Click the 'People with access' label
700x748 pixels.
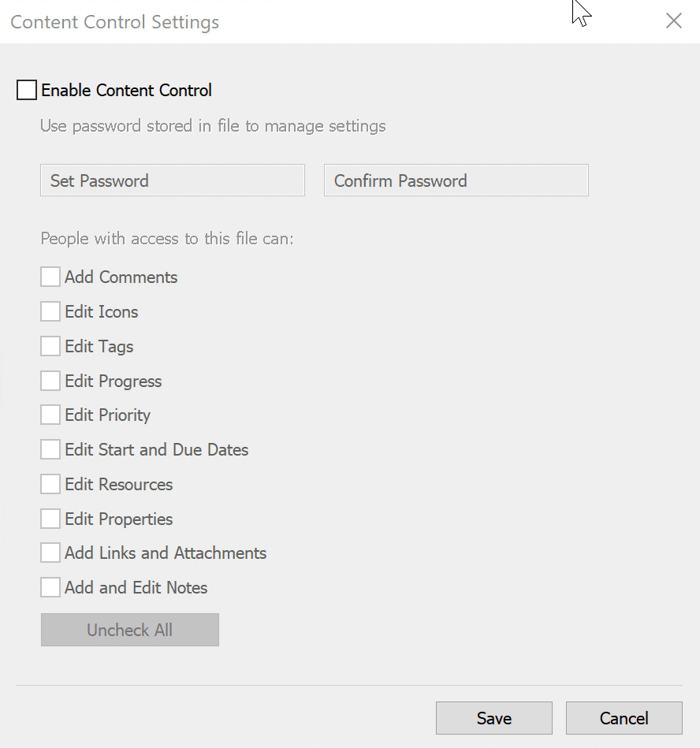click(167, 238)
